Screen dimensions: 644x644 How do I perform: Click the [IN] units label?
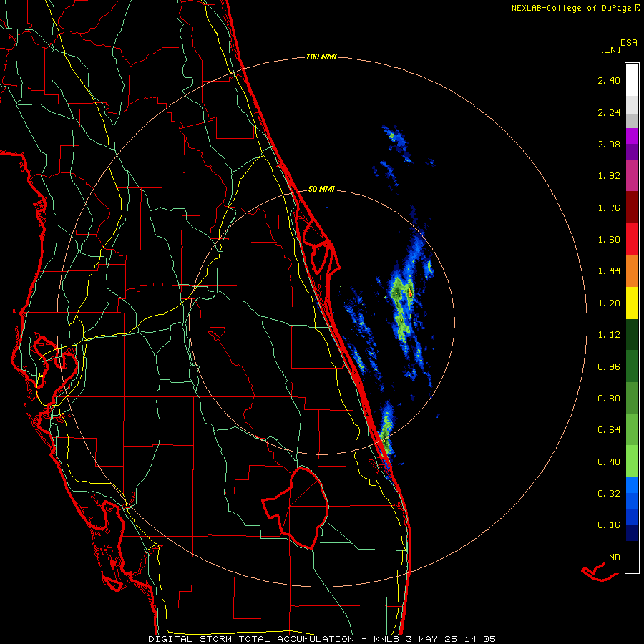pos(610,49)
